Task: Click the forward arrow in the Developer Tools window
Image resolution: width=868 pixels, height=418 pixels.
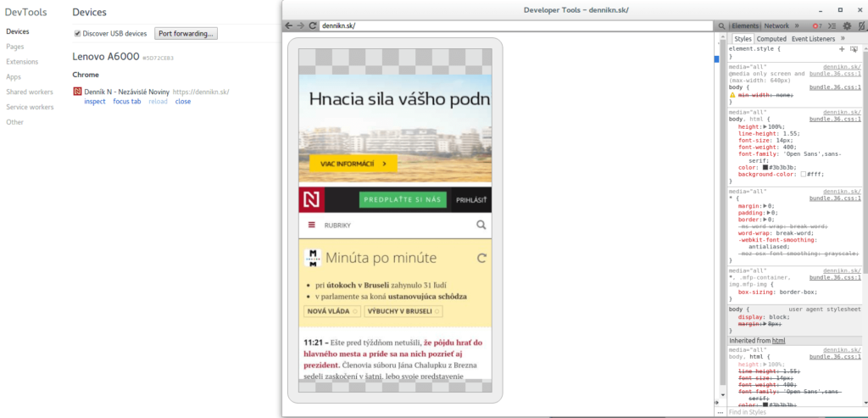Action: pos(301,25)
